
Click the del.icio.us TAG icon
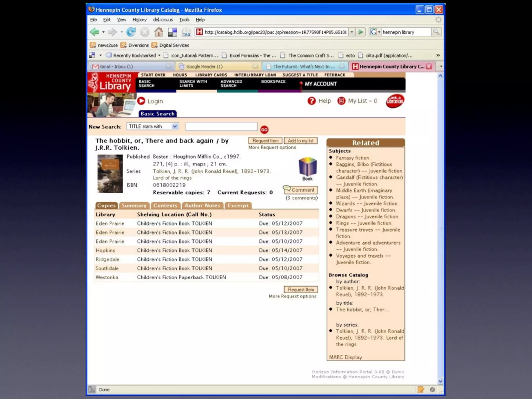coord(186,32)
